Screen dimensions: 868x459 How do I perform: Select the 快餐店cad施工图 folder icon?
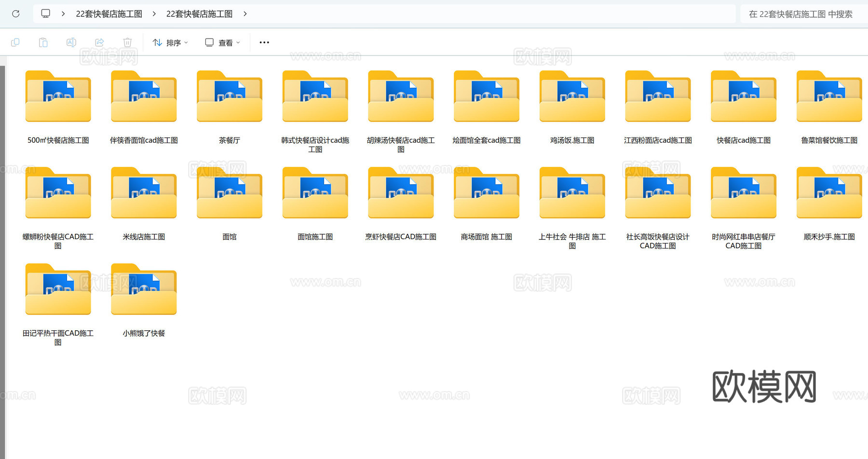(744, 96)
